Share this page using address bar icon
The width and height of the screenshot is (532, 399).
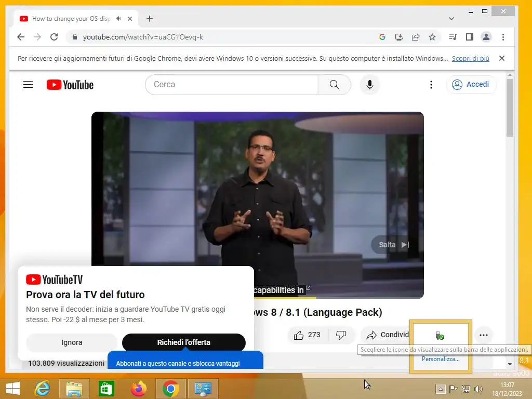point(416,37)
